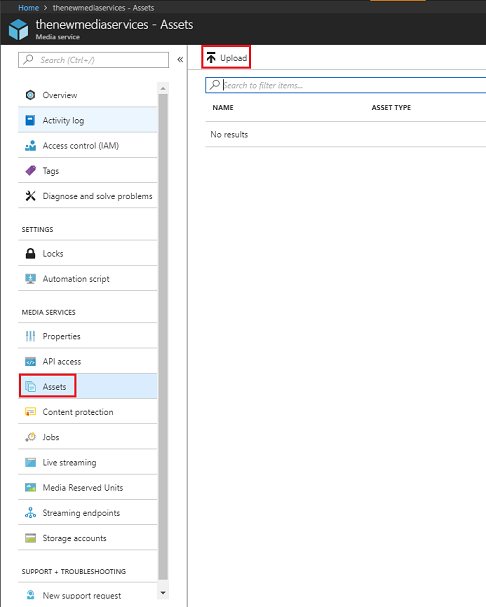486x607 pixels.
Task: Click the sidebar scrollbar up arrow
Action: click(x=163, y=88)
